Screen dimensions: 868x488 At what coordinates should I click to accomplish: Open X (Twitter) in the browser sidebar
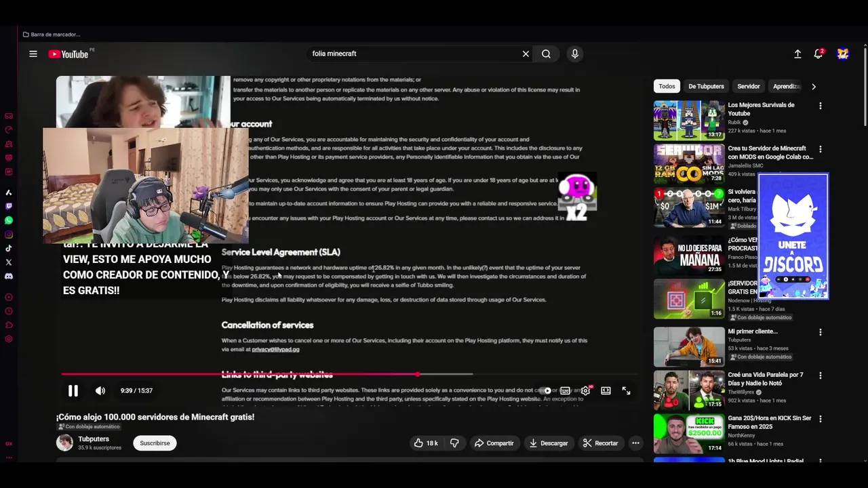point(9,262)
